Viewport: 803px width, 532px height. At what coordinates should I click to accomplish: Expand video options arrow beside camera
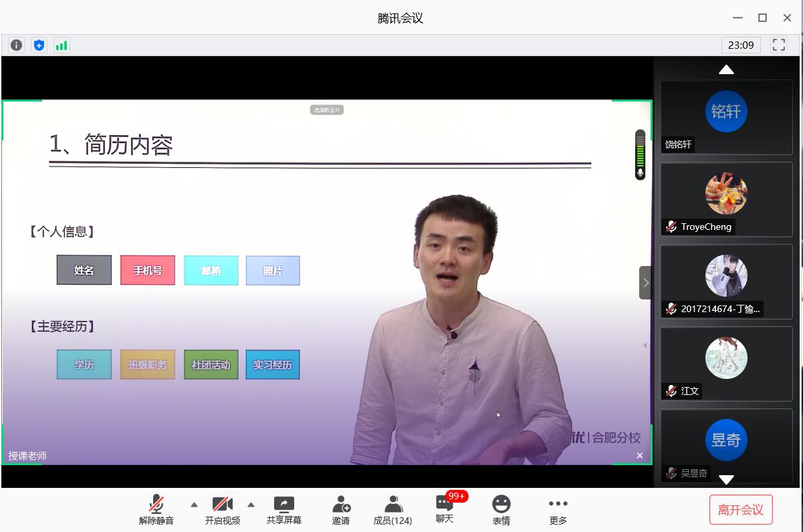(x=251, y=505)
